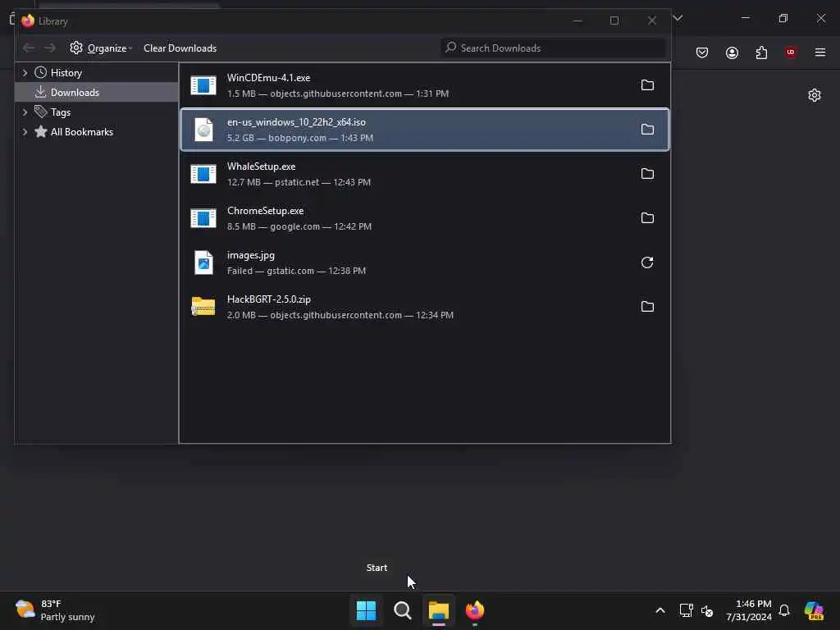
Task: Click the Search Downloads field
Action: pos(554,48)
